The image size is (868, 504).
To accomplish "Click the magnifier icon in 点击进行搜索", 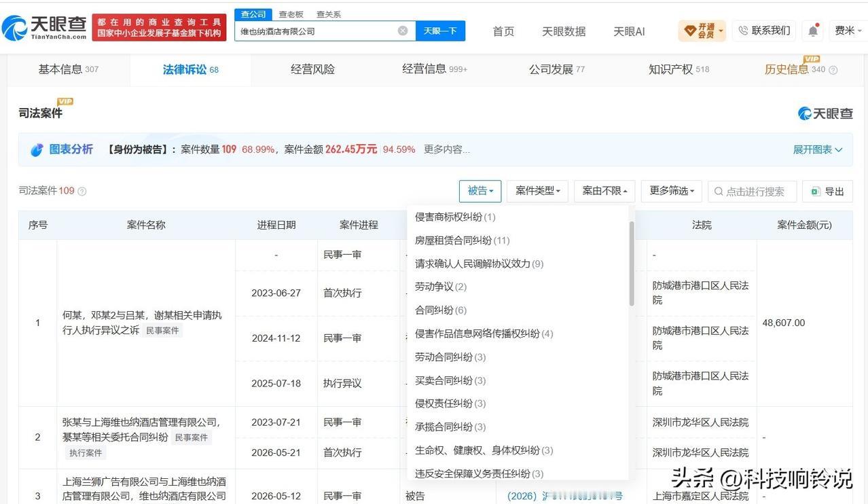I will (718, 192).
